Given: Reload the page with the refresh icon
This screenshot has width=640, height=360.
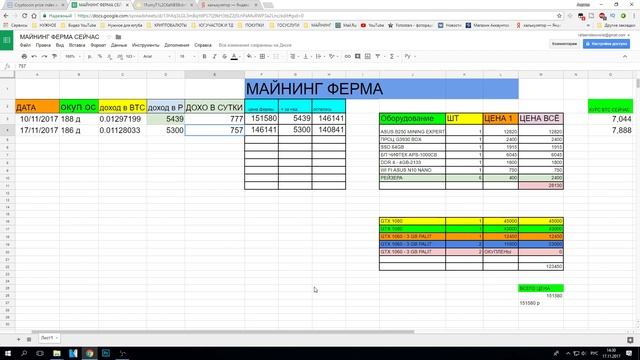Looking at the screenshot, I should [24, 16].
